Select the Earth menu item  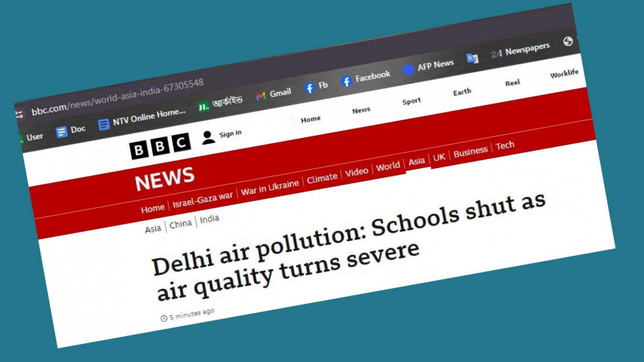(x=462, y=92)
